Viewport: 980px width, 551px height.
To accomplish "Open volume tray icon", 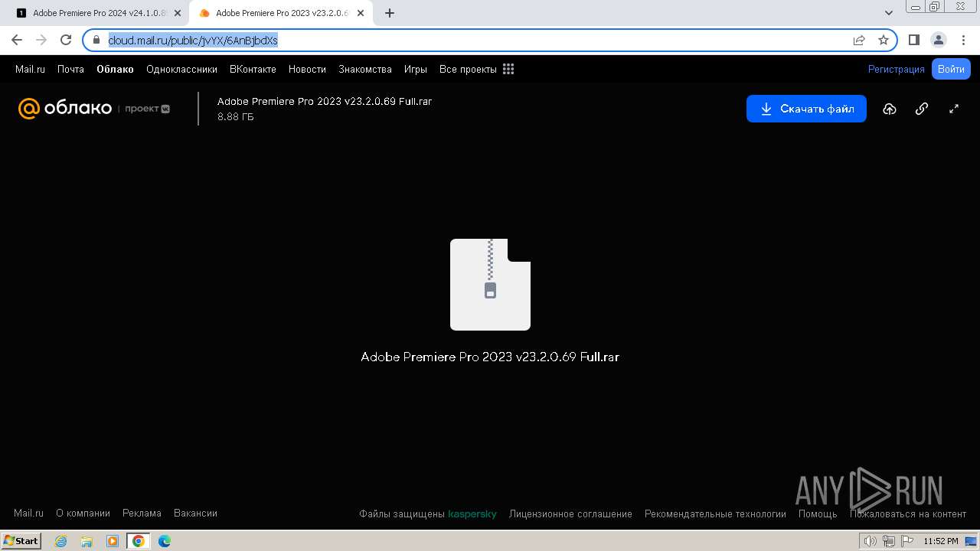I will (871, 541).
